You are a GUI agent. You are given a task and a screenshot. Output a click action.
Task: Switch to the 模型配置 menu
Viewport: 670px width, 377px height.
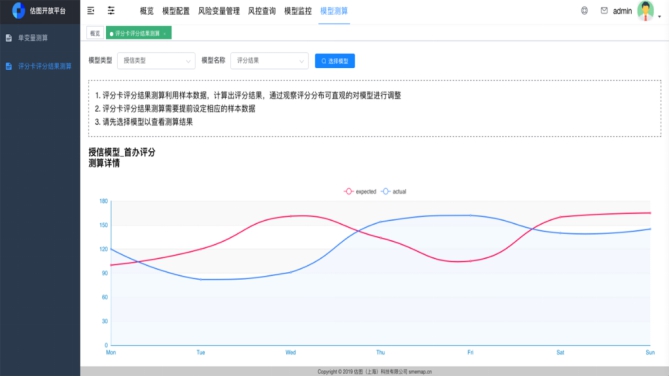click(x=176, y=11)
